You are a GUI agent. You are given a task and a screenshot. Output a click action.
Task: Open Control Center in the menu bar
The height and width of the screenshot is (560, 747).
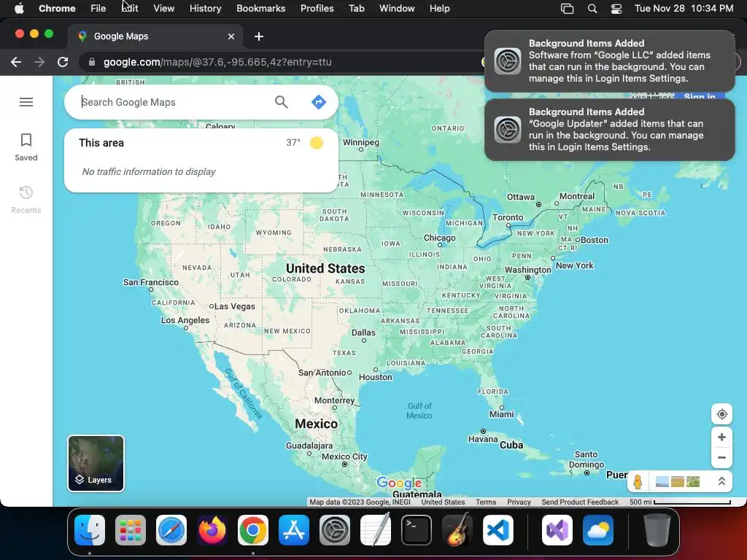coord(616,9)
